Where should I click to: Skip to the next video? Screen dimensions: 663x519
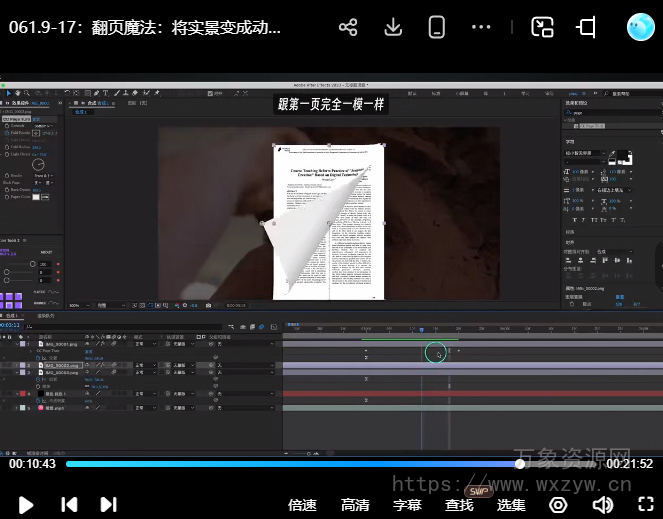click(108, 505)
